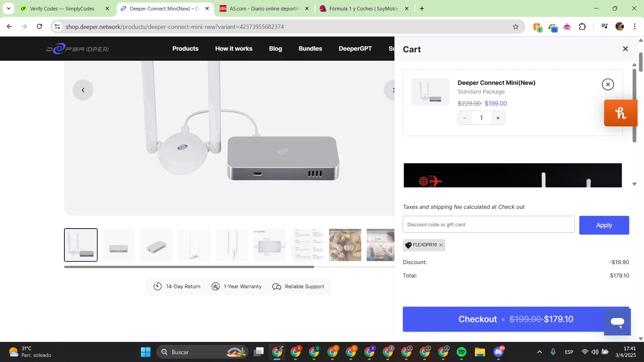Close the Cart panel
This screenshot has width=644, height=362.
[625, 49]
